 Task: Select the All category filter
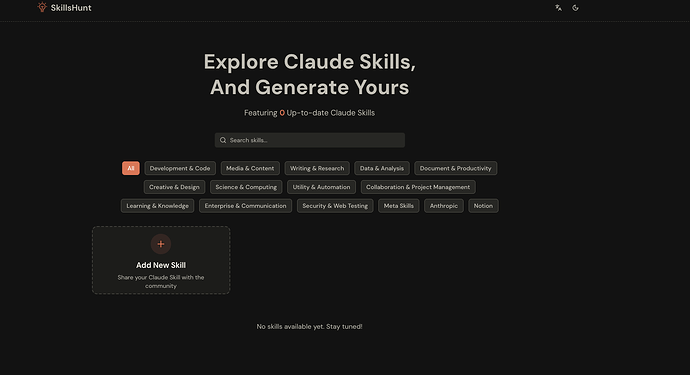coord(131,168)
